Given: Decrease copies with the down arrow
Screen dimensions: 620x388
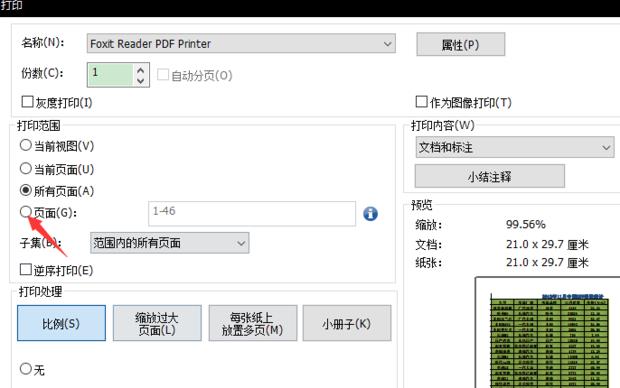Looking at the screenshot, I should (141, 81).
